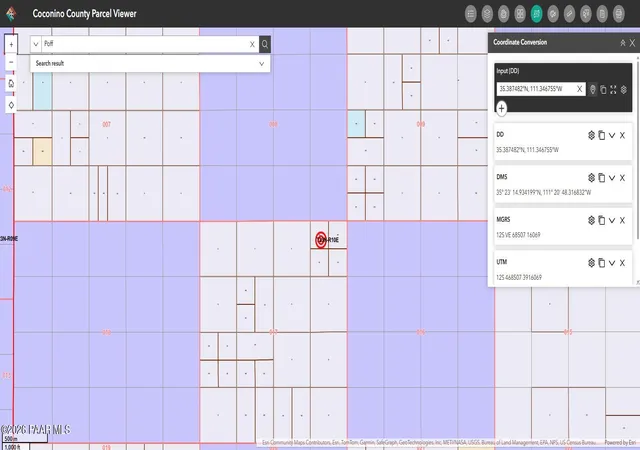Open input format settings gear
The image size is (640, 450).
[624, 89]
